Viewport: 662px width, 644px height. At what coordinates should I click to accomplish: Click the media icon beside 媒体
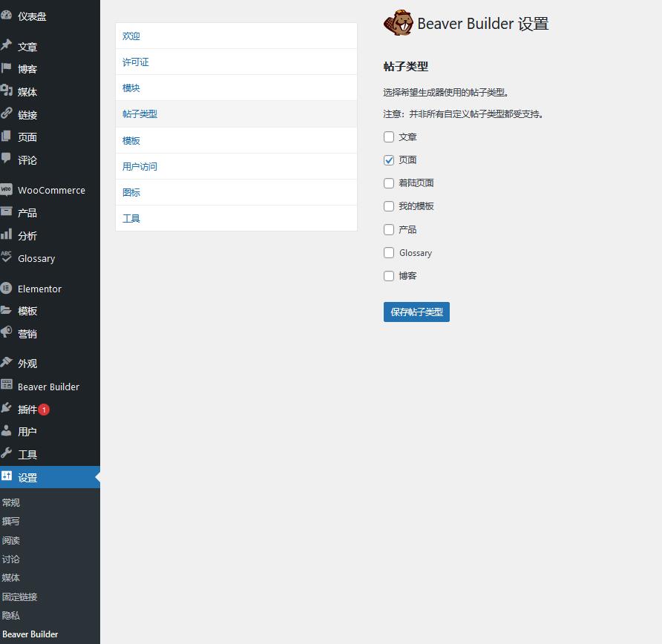tap(6, 91)
